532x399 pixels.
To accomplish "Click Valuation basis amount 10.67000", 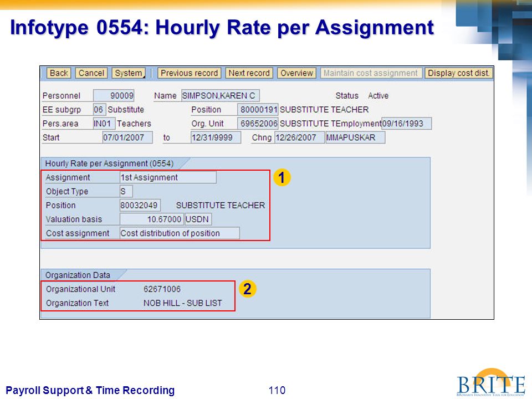I will (x=152, y=219).
